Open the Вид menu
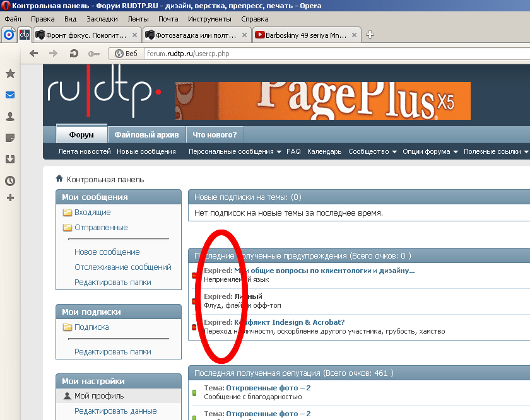 click(70, 19)
